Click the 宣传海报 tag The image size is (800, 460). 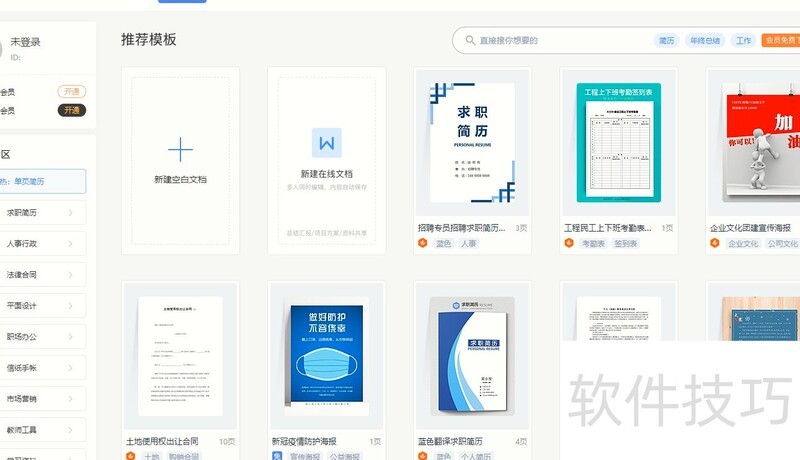(305, 456)
